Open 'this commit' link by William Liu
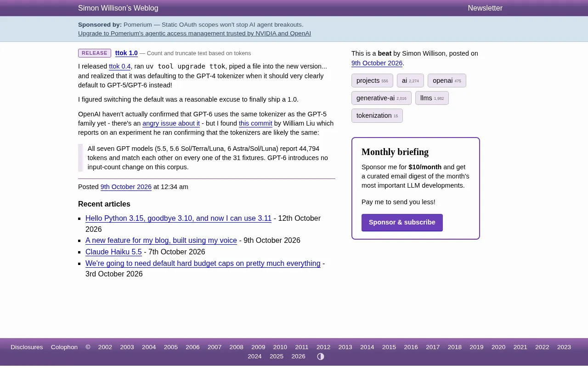588x368 pixels. pos(255,124)
